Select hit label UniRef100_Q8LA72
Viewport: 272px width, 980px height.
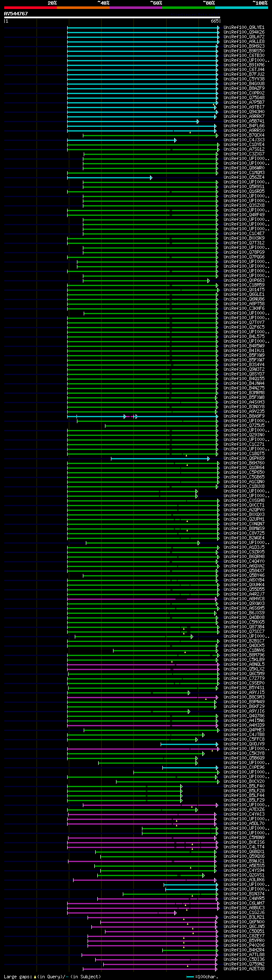click(x=244, y=37)
